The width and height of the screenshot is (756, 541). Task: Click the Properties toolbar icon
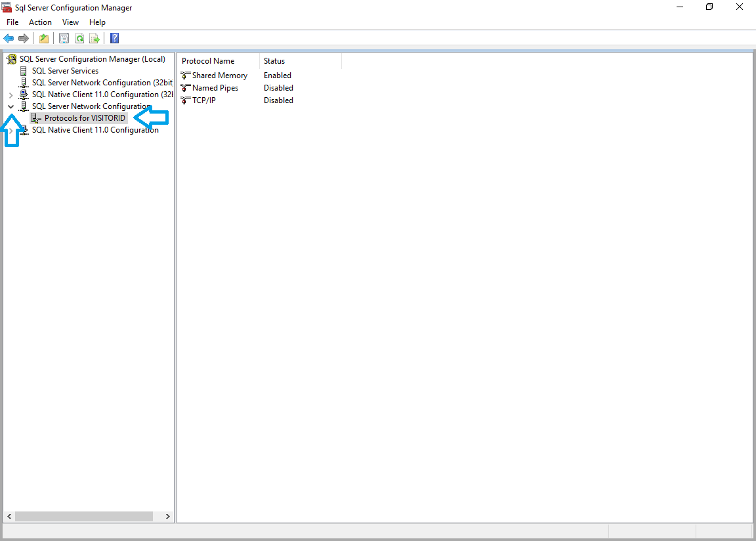[64, 38]
